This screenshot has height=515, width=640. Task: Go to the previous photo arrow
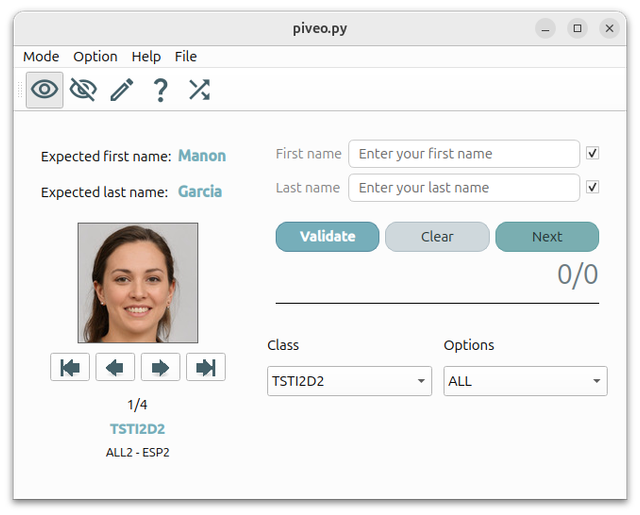(x=115, y=367)
